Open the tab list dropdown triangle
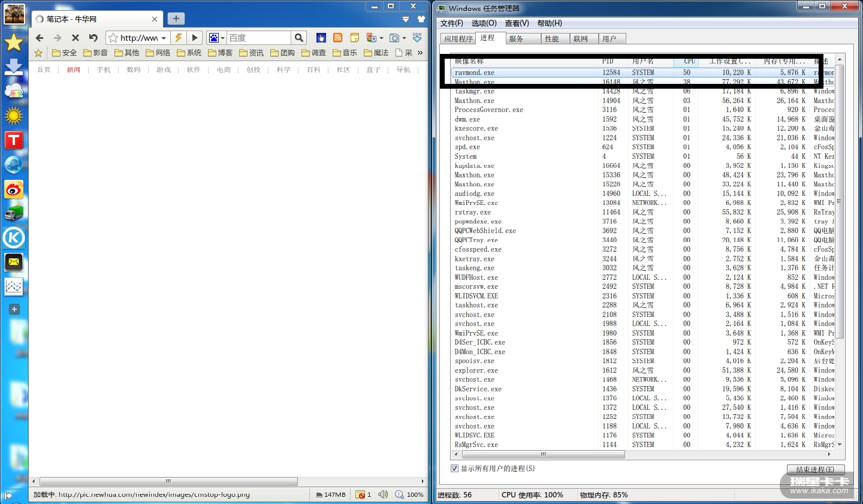This screenshot has width=863, height=504. click(x=406, y=19)
